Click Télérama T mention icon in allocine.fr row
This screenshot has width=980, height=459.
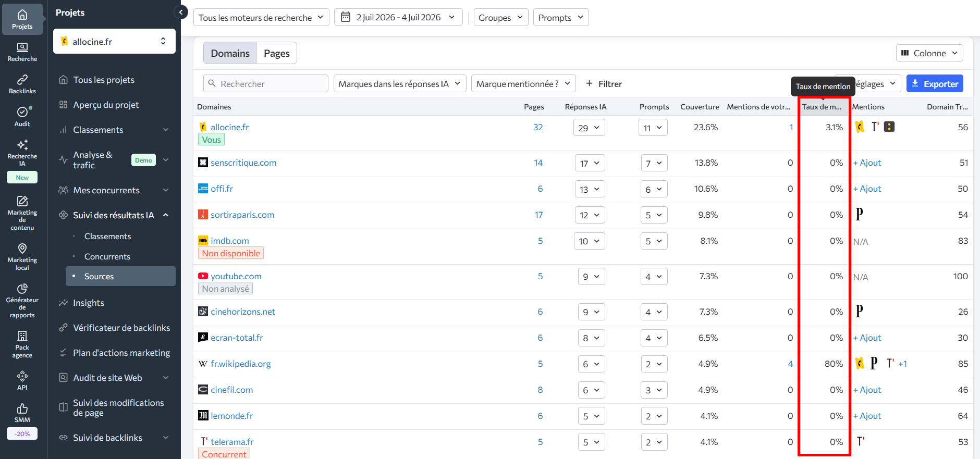875,127
